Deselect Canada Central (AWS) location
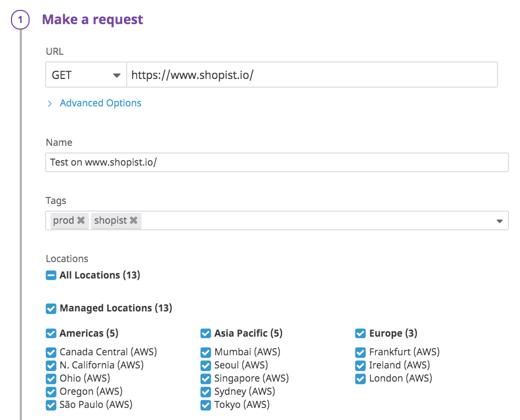The image size is (520, 420). pos(51,353)
